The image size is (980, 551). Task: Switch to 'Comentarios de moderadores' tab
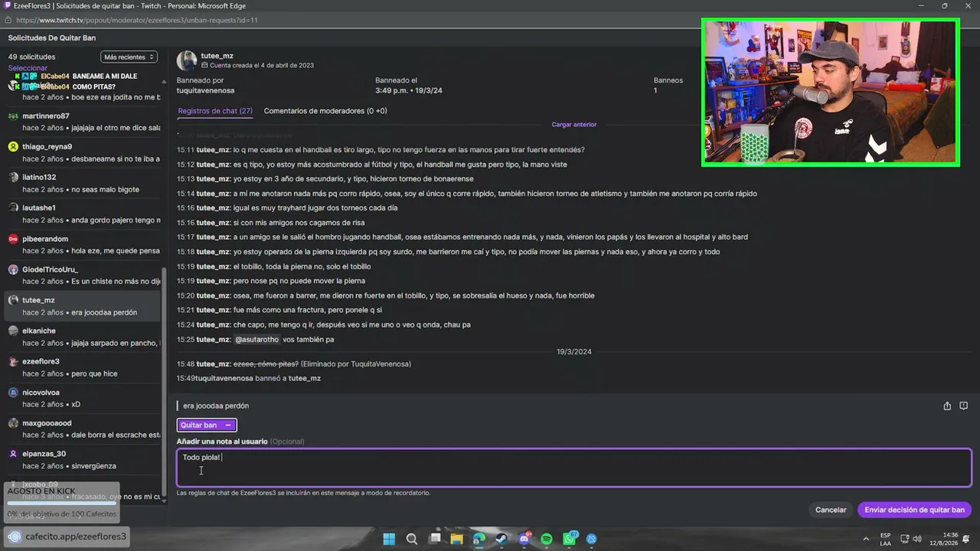(325, 111)
